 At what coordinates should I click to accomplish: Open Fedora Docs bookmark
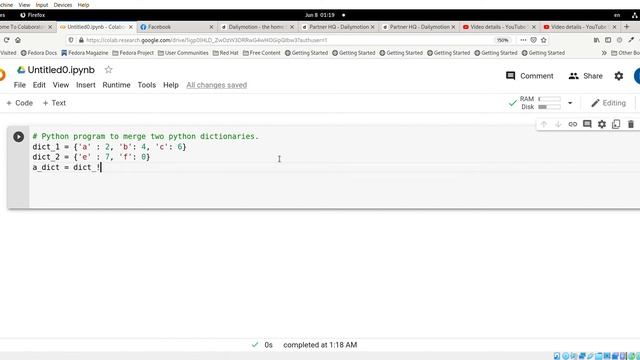tap(39, 53)
